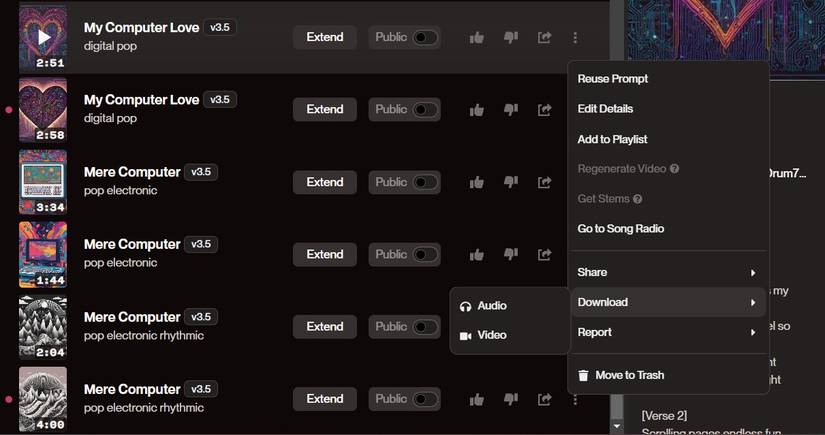Screen dimensions: 825x435
Task: Extend the 2:51 My Computer Love song
Action: (325, 37)
